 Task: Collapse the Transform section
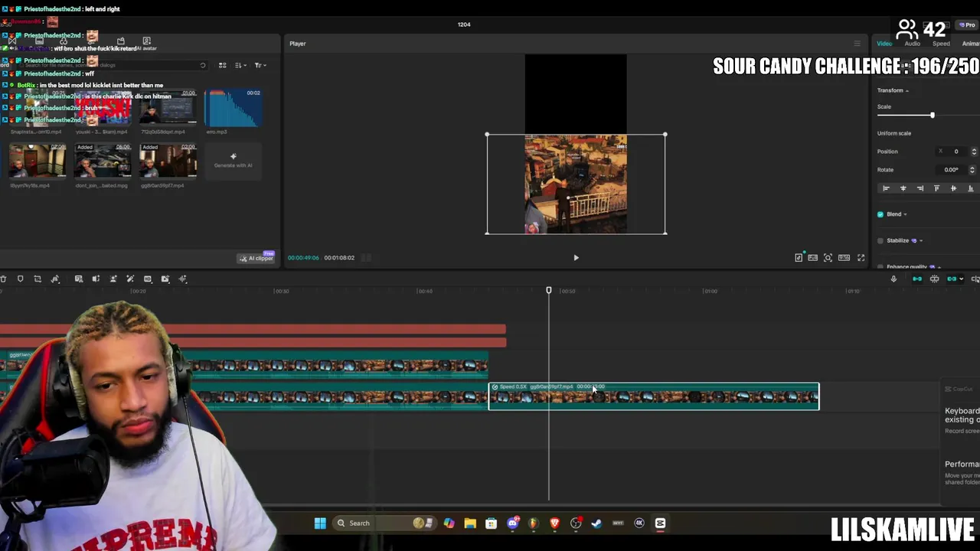coord(907,91)
